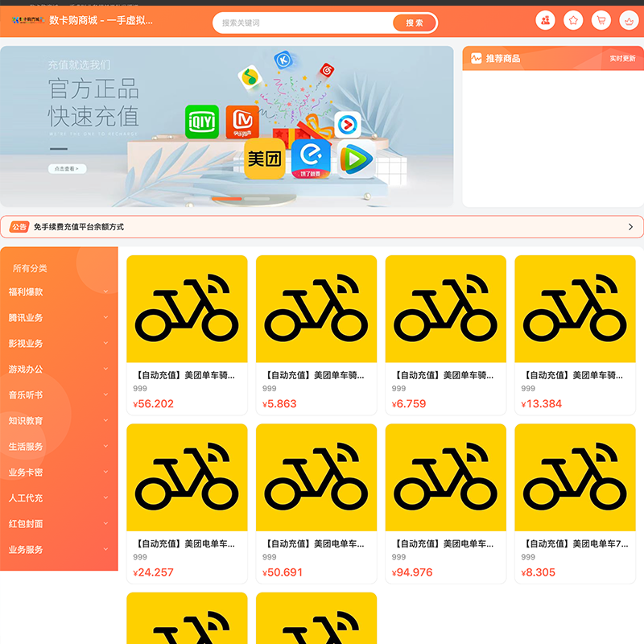Click the 推荐商品 chart icon

(x=476, y=59)
